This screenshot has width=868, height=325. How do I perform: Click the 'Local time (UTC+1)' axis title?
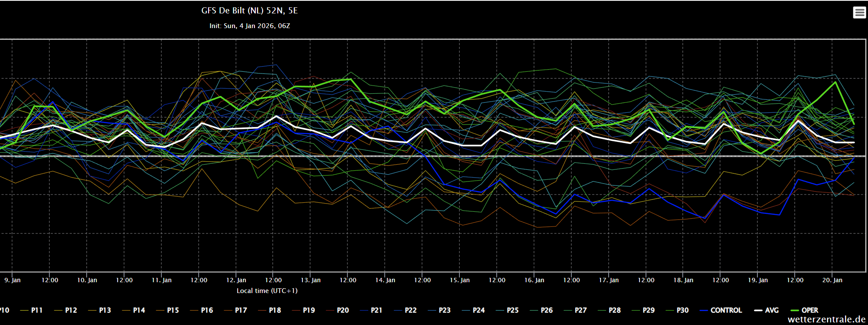(267, 291)
